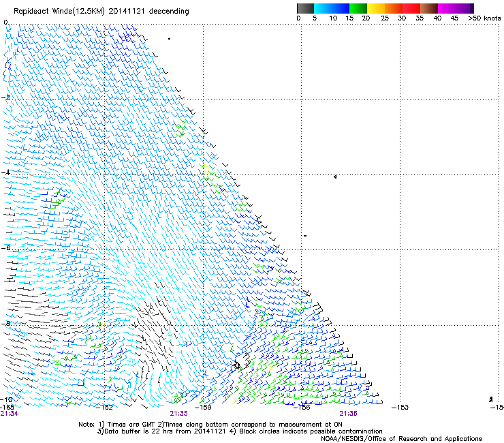Click the cyan 5-10 knots color swatch
The height and width of the screenshot is (443, 504).
(x=322, y=8)
